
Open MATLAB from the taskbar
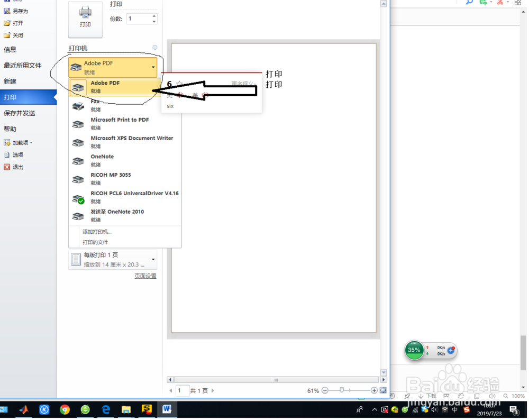24,409
